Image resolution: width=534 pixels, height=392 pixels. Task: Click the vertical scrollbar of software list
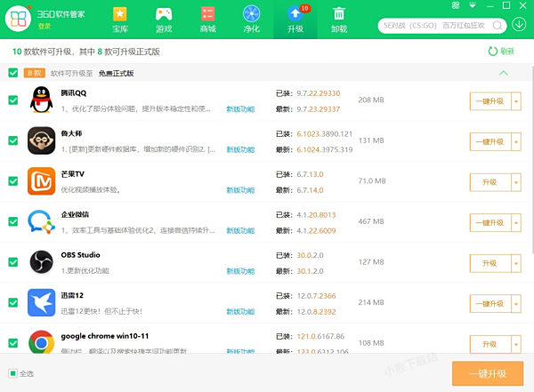[532, 160]
